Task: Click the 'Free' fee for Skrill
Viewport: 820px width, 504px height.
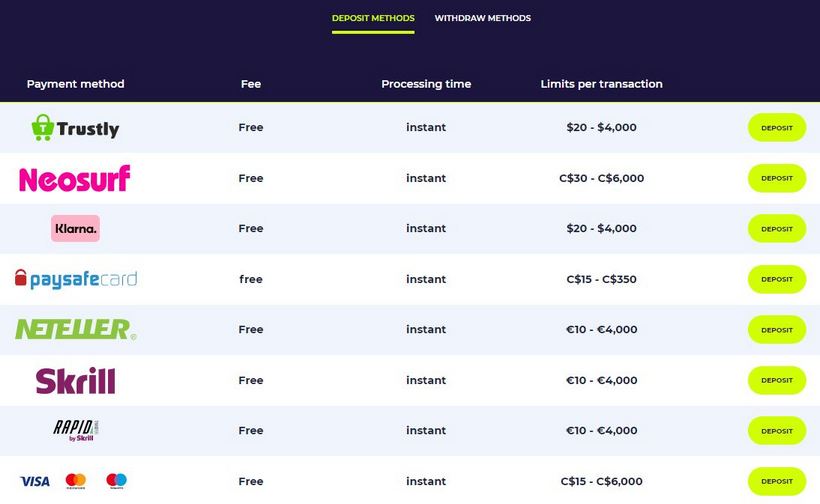Action: tap(250, 380)
